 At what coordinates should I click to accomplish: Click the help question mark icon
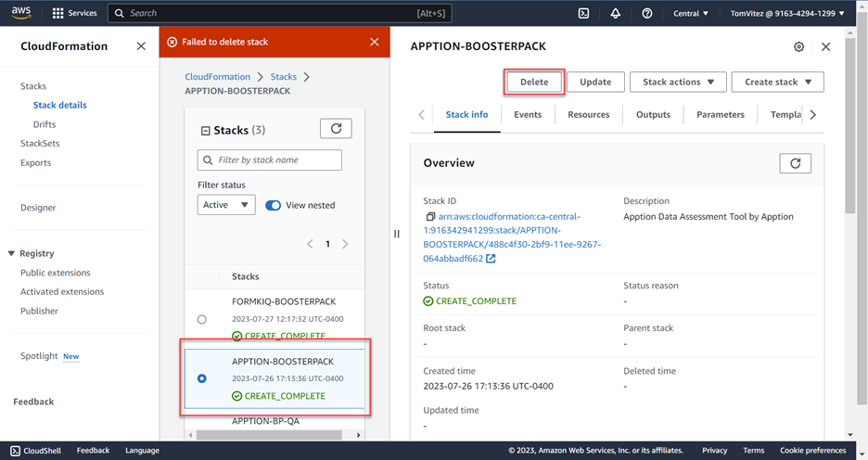(647, 14)
